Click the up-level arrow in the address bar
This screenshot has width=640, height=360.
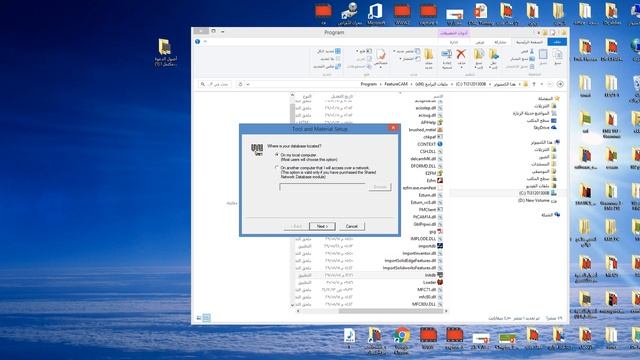(x=534, y=84)
